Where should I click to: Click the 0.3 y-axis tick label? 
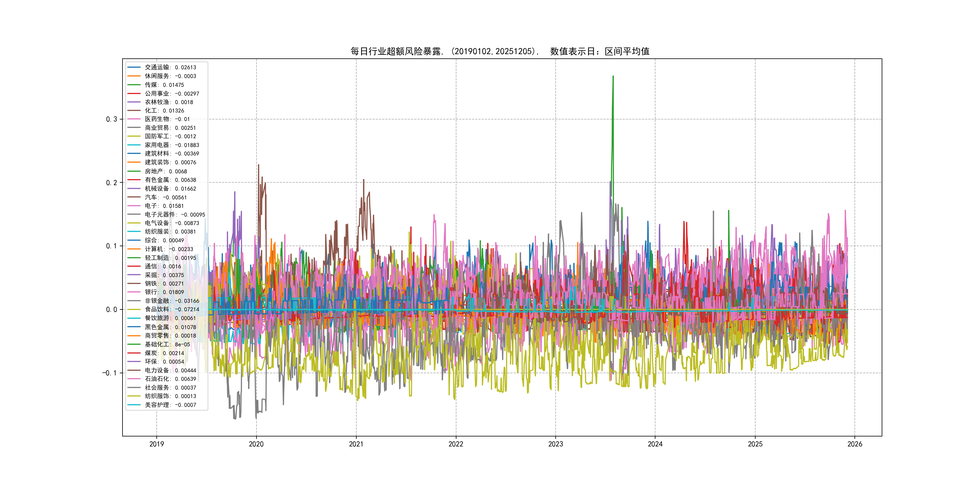[112, 119]
